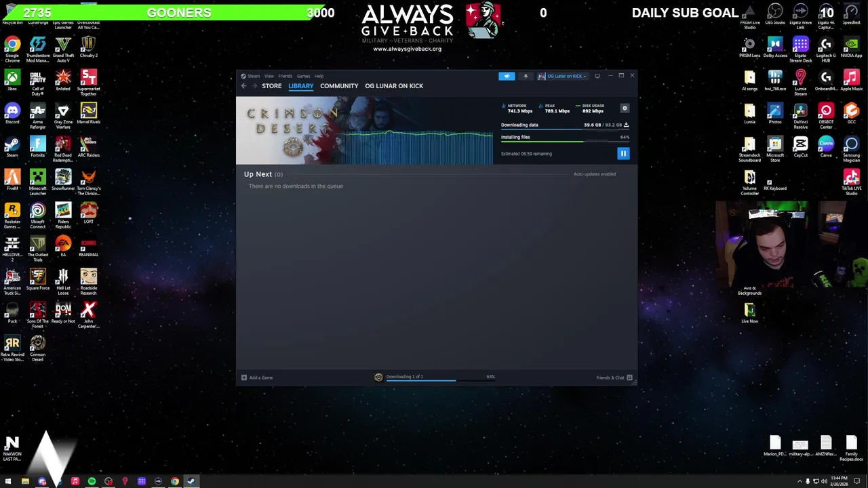The height and width of the screenshot is (488, 868).
Task: Open the View menu in Steam
Action: [269, 76]
